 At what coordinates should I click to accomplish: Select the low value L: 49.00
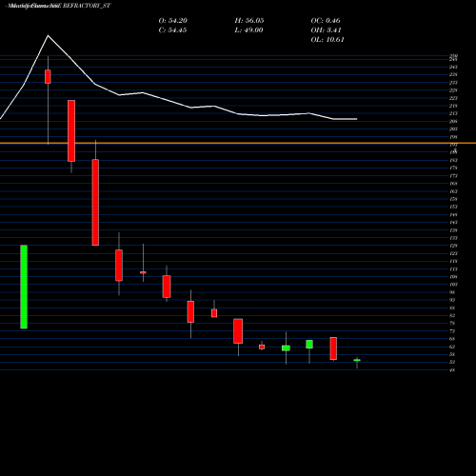[248, 30]
